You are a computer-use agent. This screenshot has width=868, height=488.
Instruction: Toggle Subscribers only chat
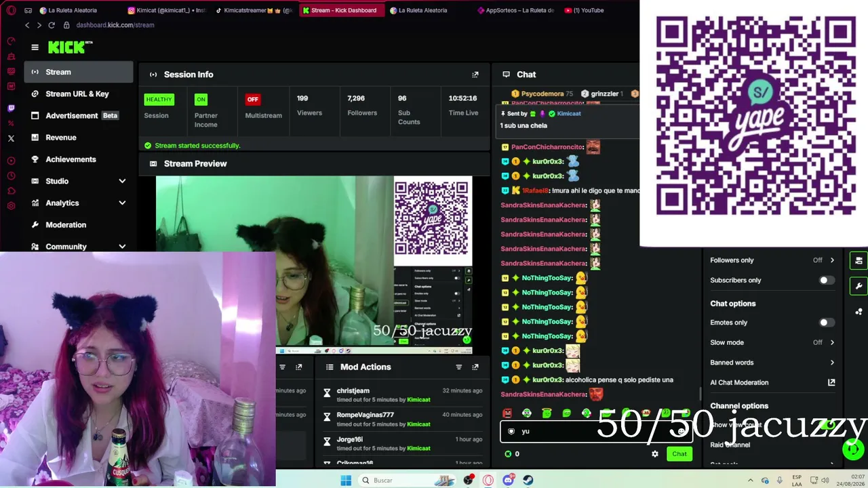[x=826, y=280]
